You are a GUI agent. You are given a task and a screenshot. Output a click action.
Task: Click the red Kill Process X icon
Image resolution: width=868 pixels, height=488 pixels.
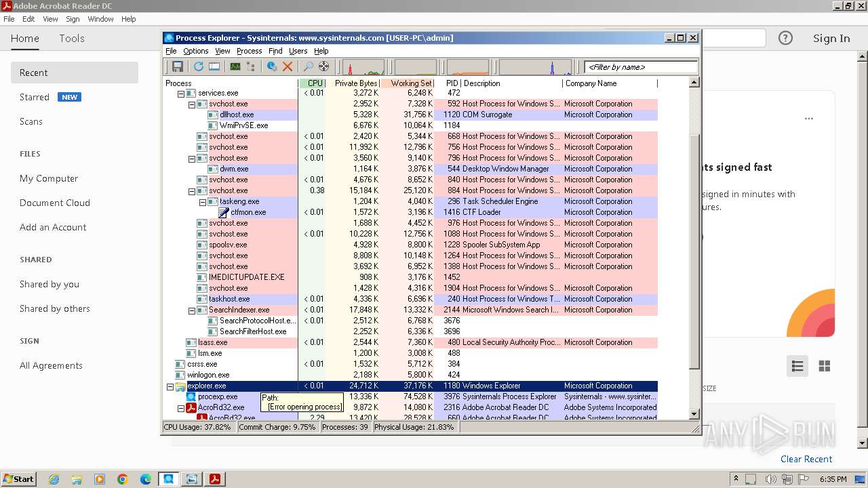tap(288, 66)
